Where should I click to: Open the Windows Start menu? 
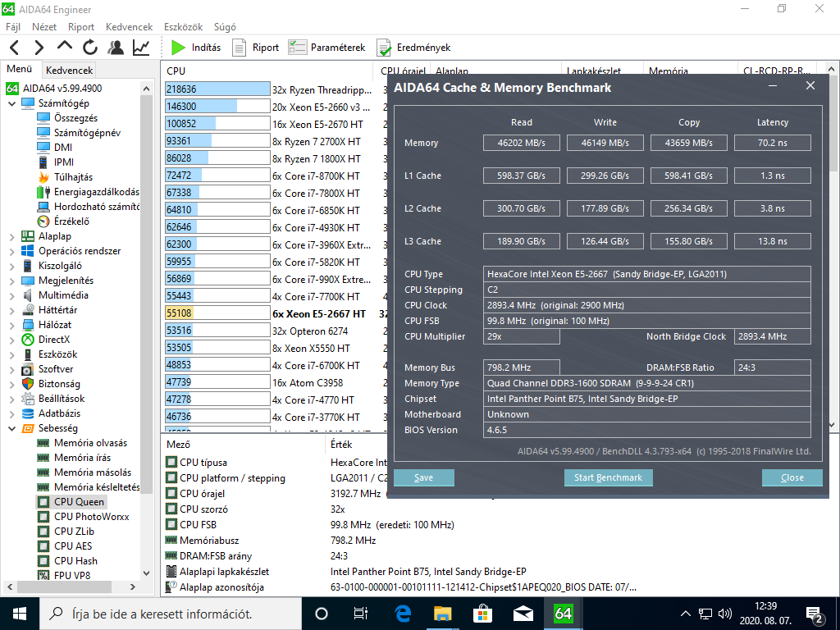pyautogui.click(x=20, y=614)
